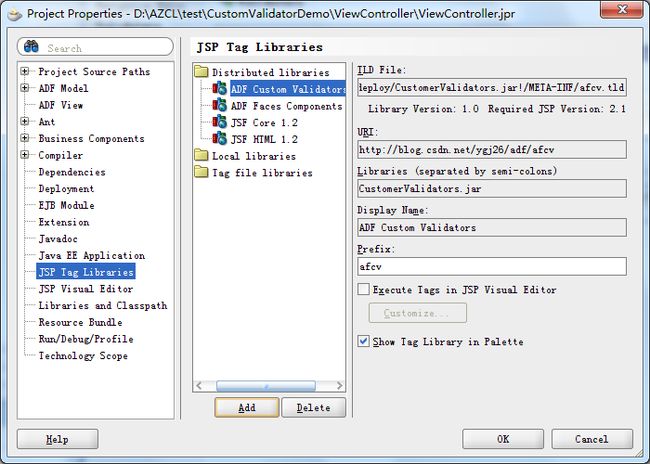Click the Add button
Image resolution: width=650 pixels, height=464 pixels.
(247, 408)
